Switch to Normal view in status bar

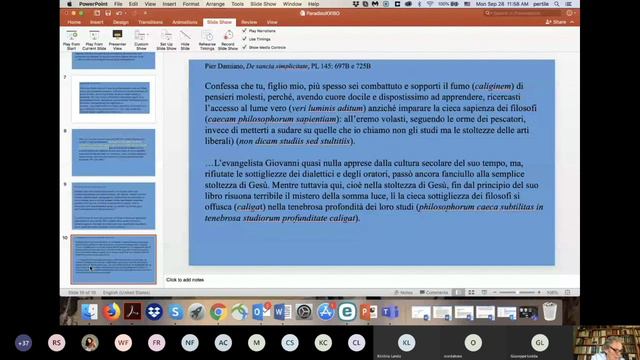click(x=459, y=292)
